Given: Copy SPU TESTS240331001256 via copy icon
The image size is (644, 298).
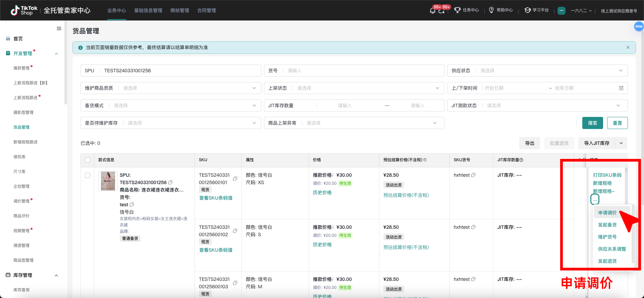Looking at the screenshot, I should [x=170, y=182].
